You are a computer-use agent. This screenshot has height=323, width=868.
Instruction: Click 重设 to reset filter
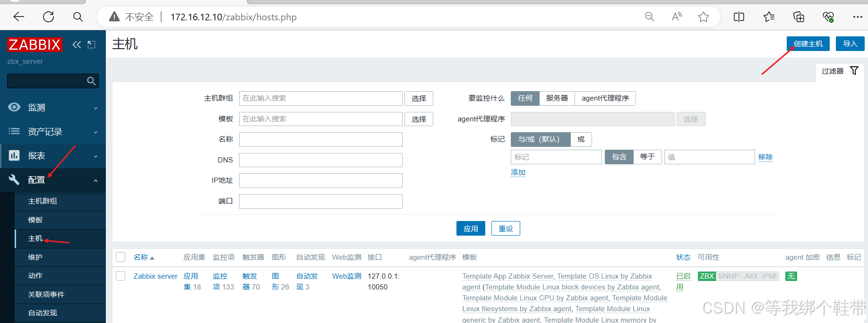[x=506, y=229]
